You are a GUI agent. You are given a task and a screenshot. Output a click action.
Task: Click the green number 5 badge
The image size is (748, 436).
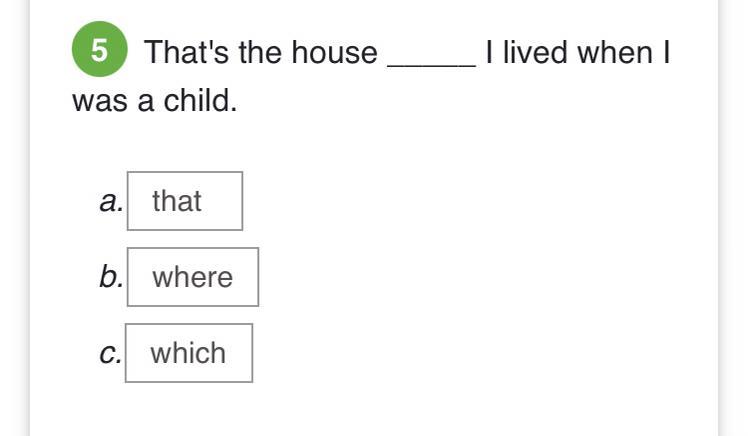100,51
